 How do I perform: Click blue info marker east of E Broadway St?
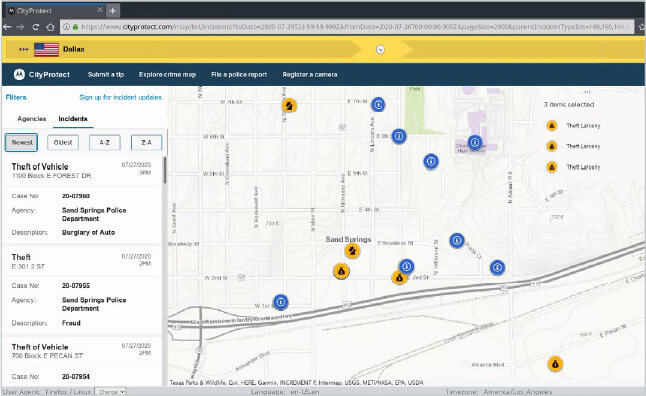point(456,240)
